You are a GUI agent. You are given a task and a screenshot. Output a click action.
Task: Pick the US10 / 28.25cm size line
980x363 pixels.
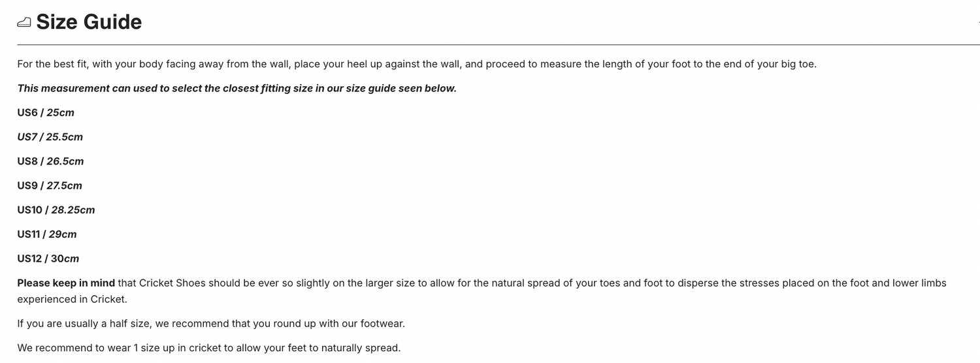coord(56,210)
